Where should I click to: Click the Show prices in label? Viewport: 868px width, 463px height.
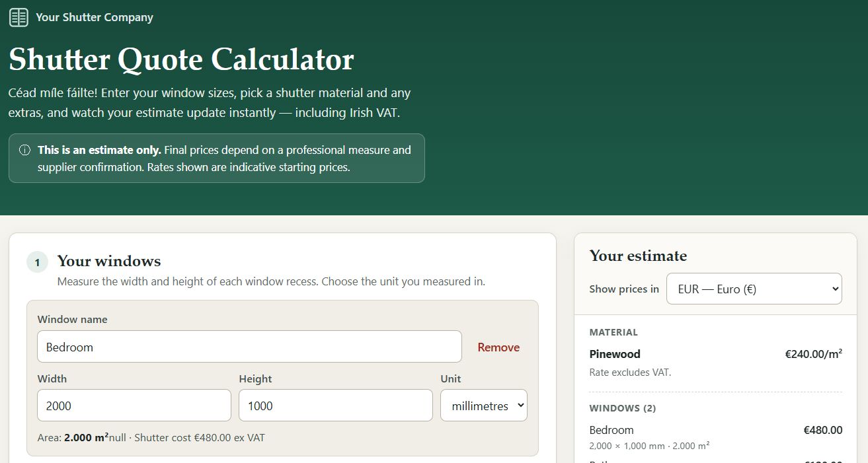(x=624, y=289)
